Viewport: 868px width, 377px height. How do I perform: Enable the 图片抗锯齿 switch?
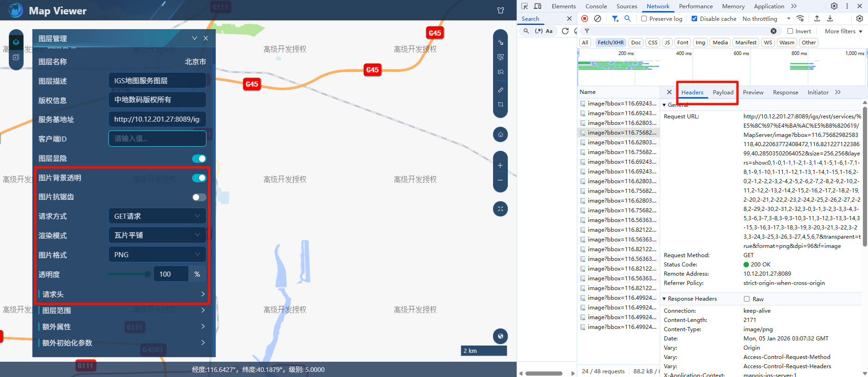(x=199, y=198)
